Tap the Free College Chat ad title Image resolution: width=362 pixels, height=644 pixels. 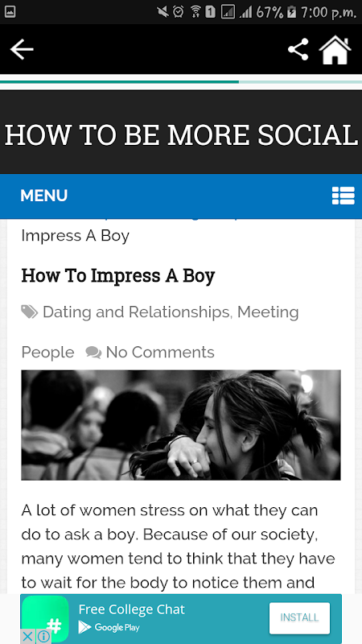pyautogui.click(x=132, y=609)
